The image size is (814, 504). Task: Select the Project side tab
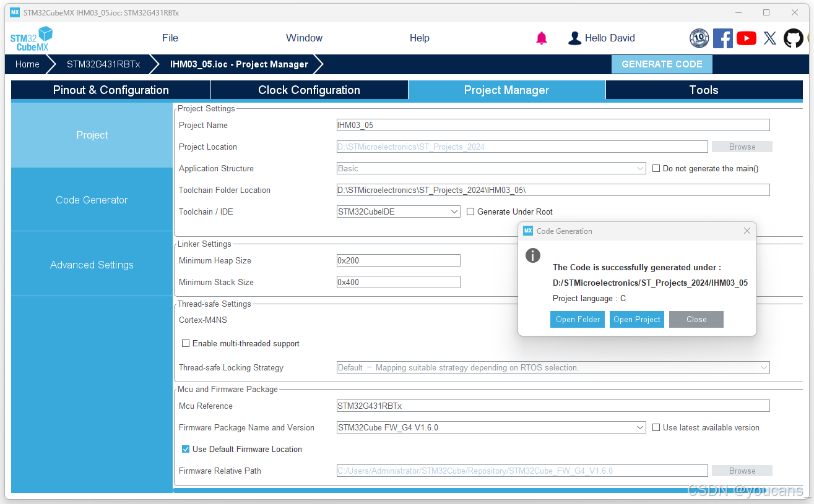[x=92, y=135]
